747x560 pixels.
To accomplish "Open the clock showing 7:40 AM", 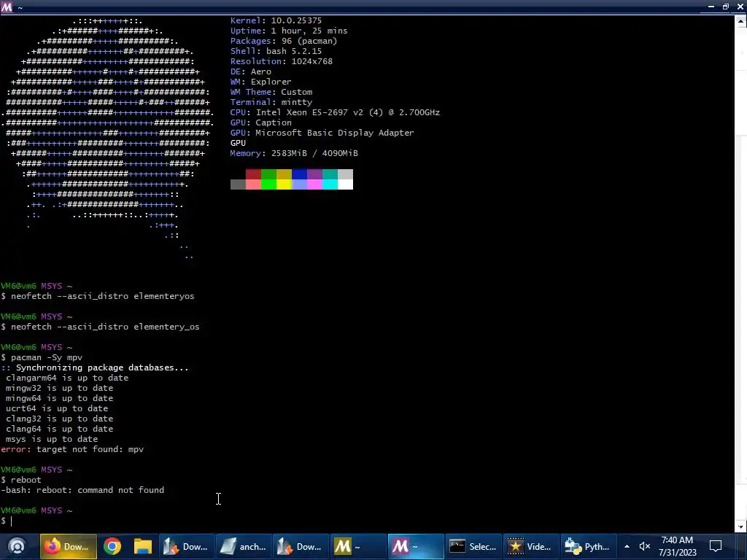I will (x=678, y=546).
